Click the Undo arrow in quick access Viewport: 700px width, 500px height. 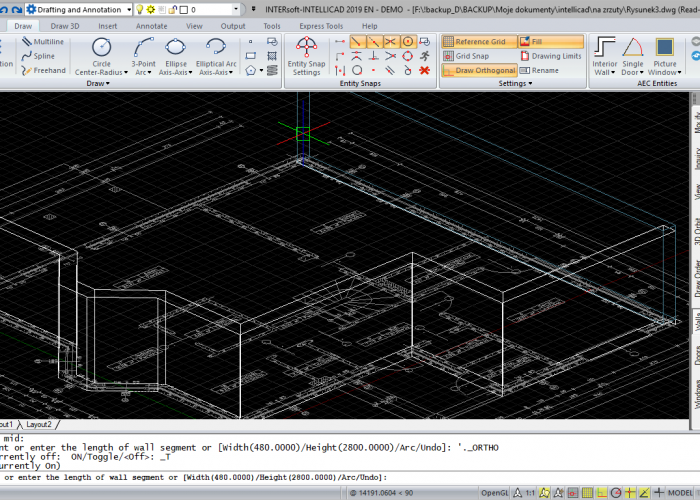(x=4, y=9)
